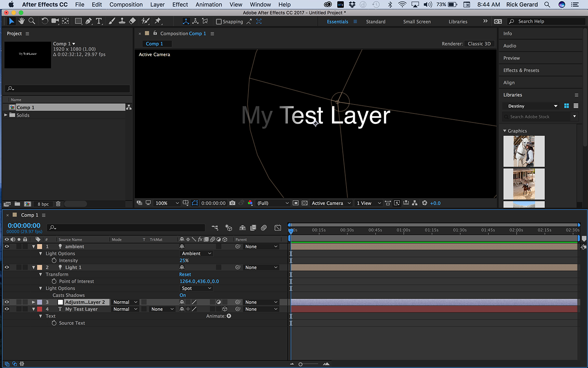This screenshot has height=368, width=588.
Task: Click the Reset Exposure icon in viewer
Action: (x=425, y=203)
